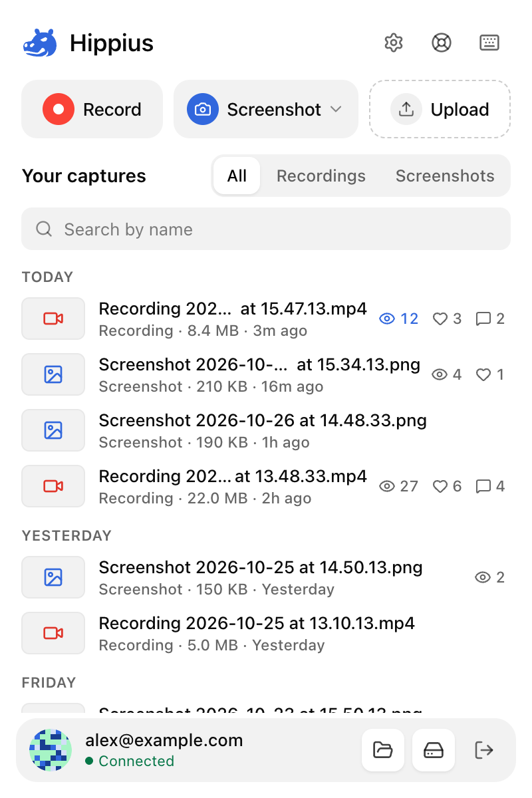
Task: Click the search magnifier icon
Action: click(44, 229)
